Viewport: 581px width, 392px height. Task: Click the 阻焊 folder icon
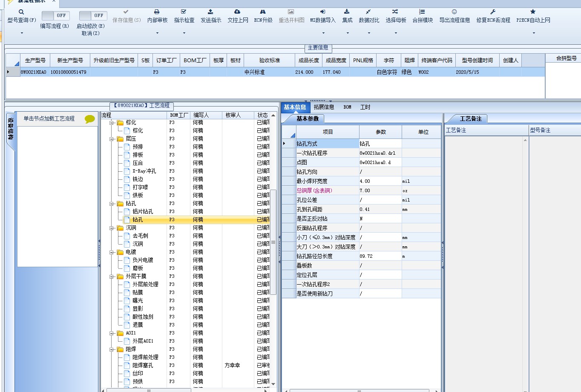coord(120,349)
